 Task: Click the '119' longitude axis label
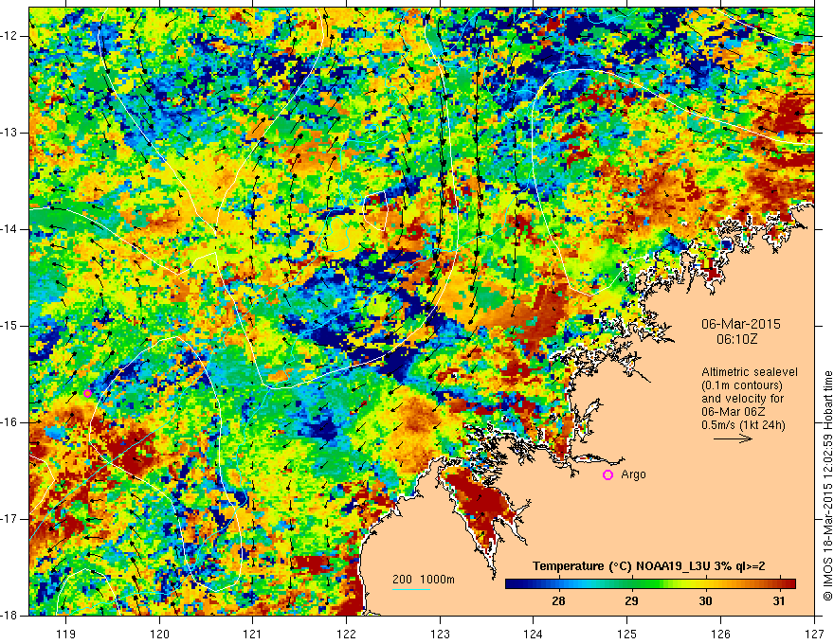point(66,634)
